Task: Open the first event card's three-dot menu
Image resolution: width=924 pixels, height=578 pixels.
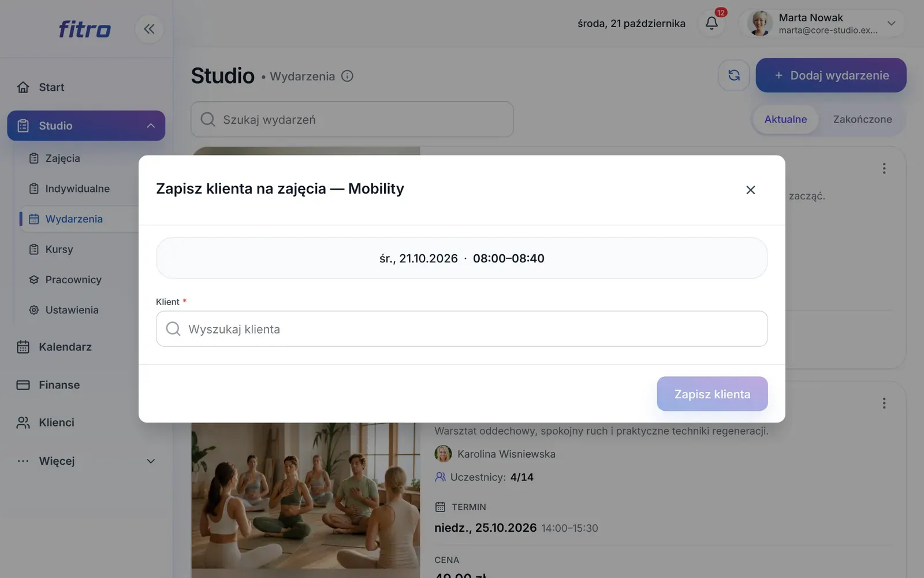Action: coord(884,168)
